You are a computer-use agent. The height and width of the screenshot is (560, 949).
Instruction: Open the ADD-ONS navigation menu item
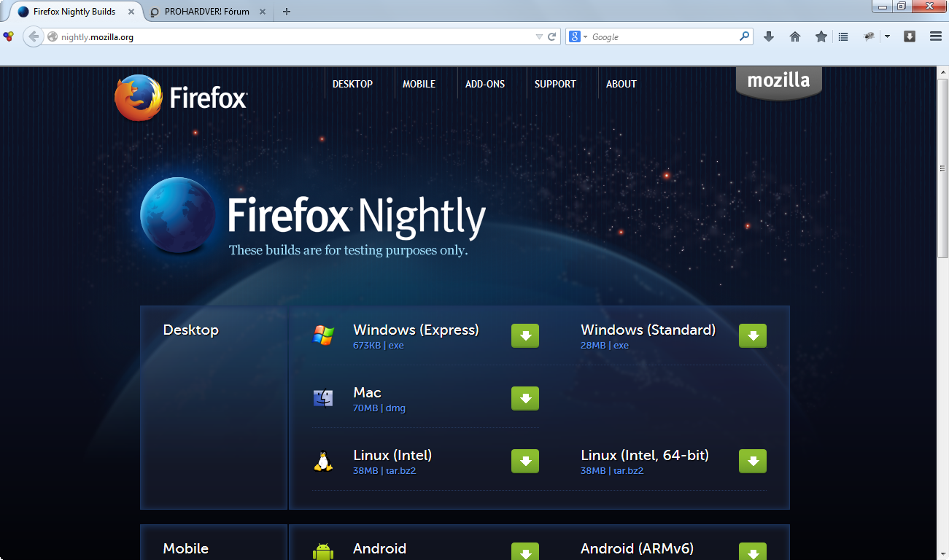tap(485, 84)
